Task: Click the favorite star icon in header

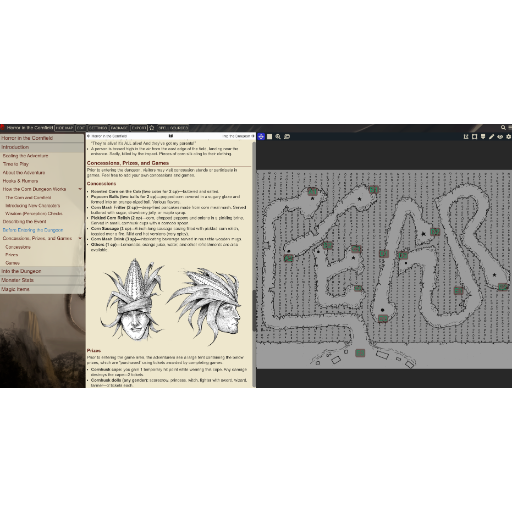Action: click(152, 128)
